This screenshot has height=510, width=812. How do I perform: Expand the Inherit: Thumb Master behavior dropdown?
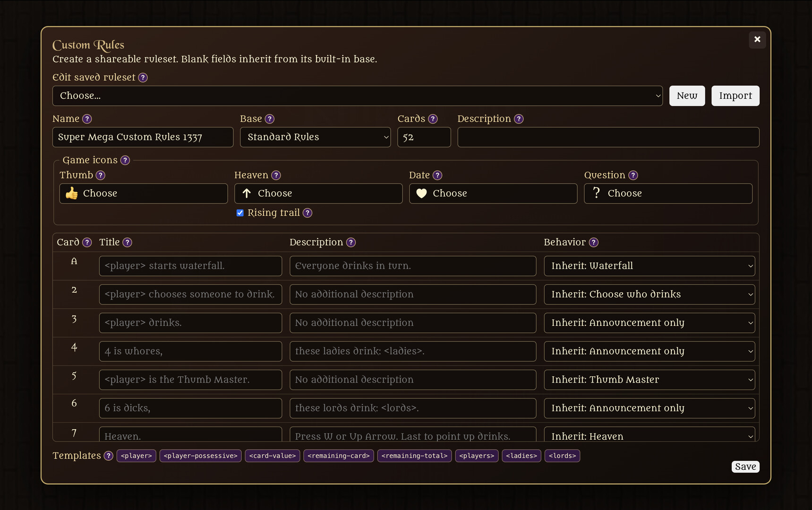650,380
